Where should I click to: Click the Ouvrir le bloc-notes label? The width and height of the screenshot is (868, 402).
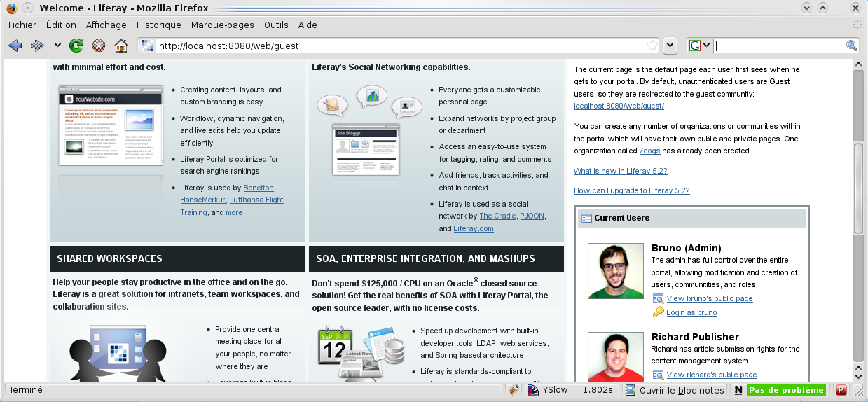(x=682, y=390)
